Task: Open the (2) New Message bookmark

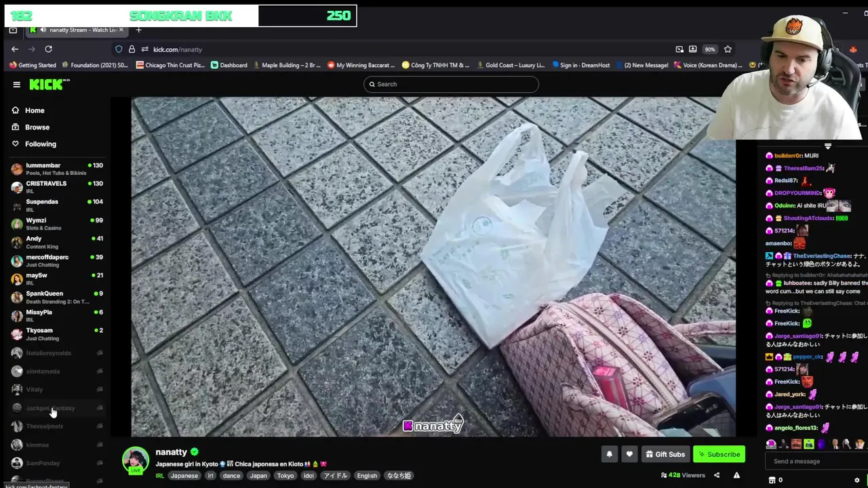Action: [x=642, y=65]
